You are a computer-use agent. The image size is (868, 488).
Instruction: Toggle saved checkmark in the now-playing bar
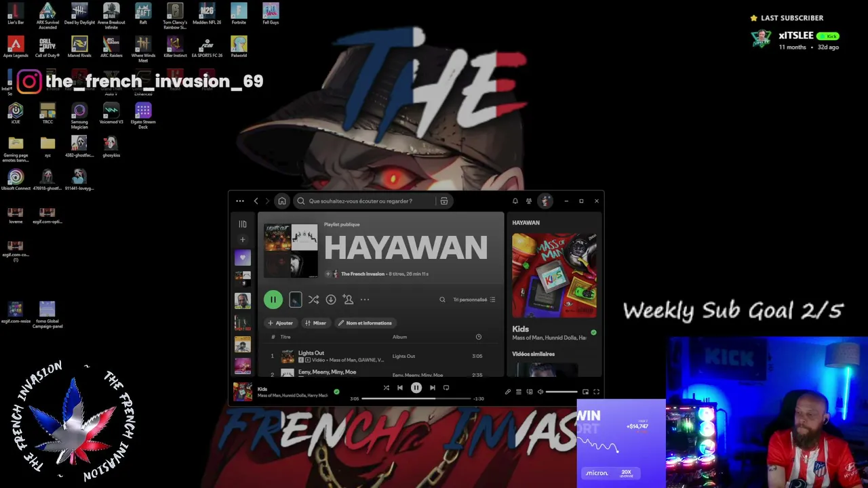[336, 392]
